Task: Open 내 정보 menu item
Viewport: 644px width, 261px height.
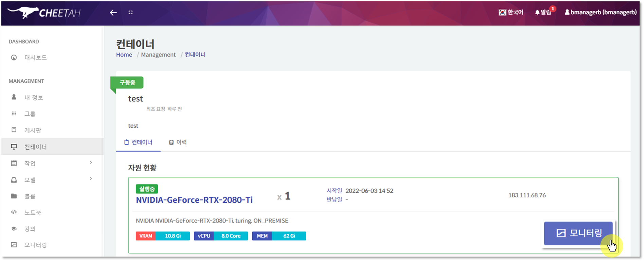Action: click(34, 98)
